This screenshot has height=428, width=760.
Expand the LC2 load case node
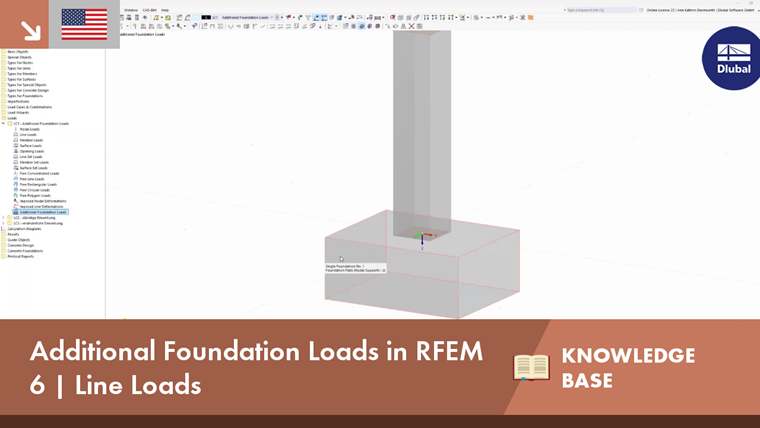[3, 218]
